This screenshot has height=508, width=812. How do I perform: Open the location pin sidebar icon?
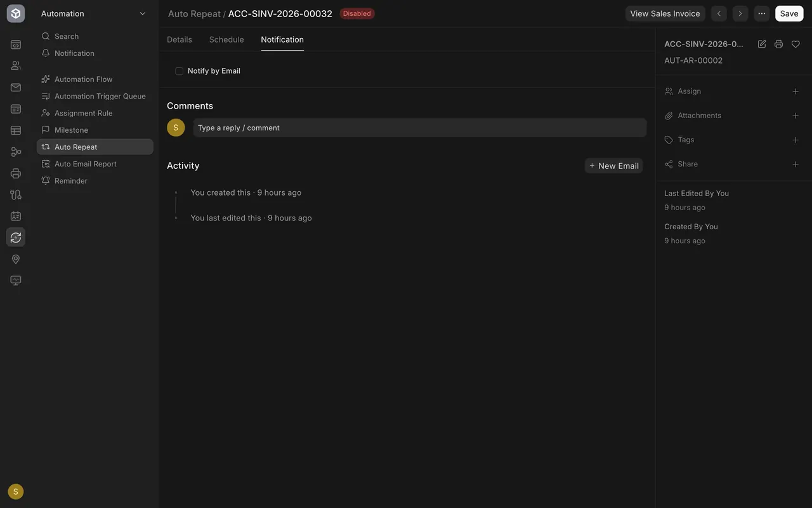[x=16, y=259]
